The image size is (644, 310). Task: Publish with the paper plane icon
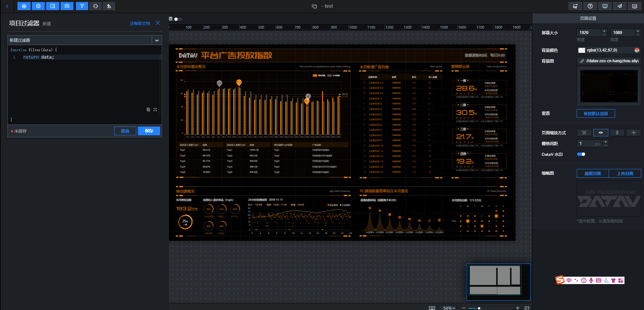[x=620, y=6]
